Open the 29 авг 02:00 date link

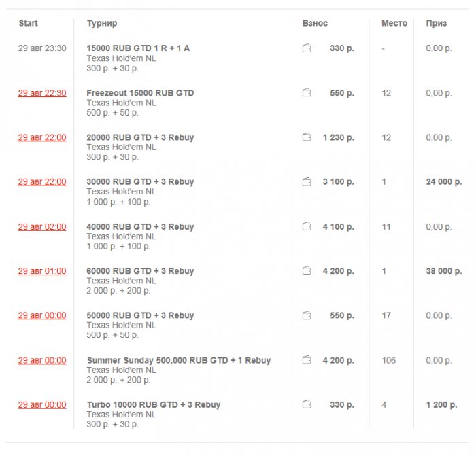tap(42, 227)
